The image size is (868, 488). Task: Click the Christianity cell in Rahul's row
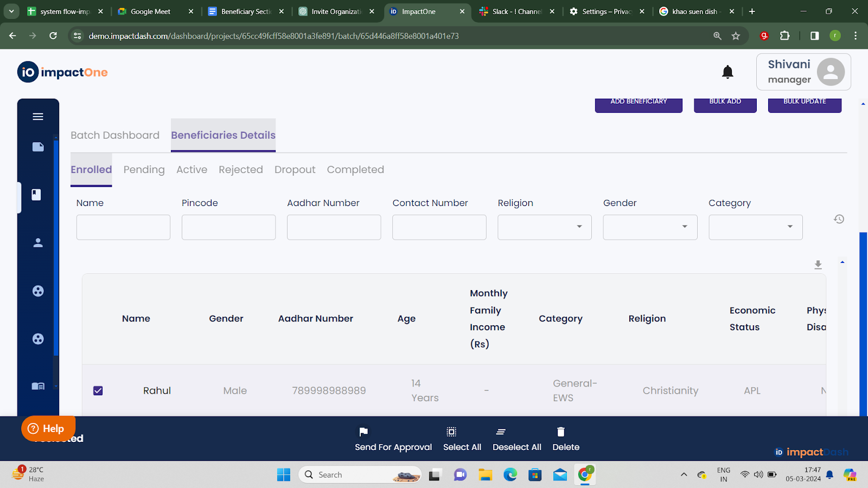[671, 390]
